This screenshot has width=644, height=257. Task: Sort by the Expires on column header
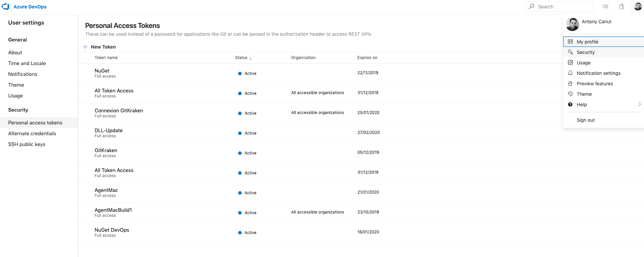point(367,58)
